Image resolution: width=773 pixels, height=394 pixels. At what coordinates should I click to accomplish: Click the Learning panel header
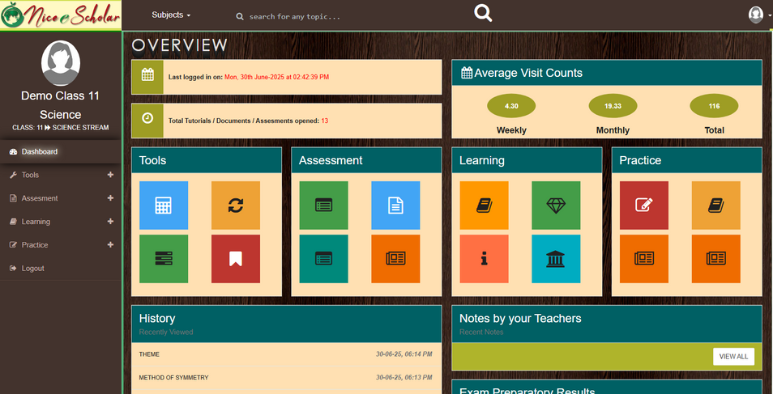tap(527, 160)
